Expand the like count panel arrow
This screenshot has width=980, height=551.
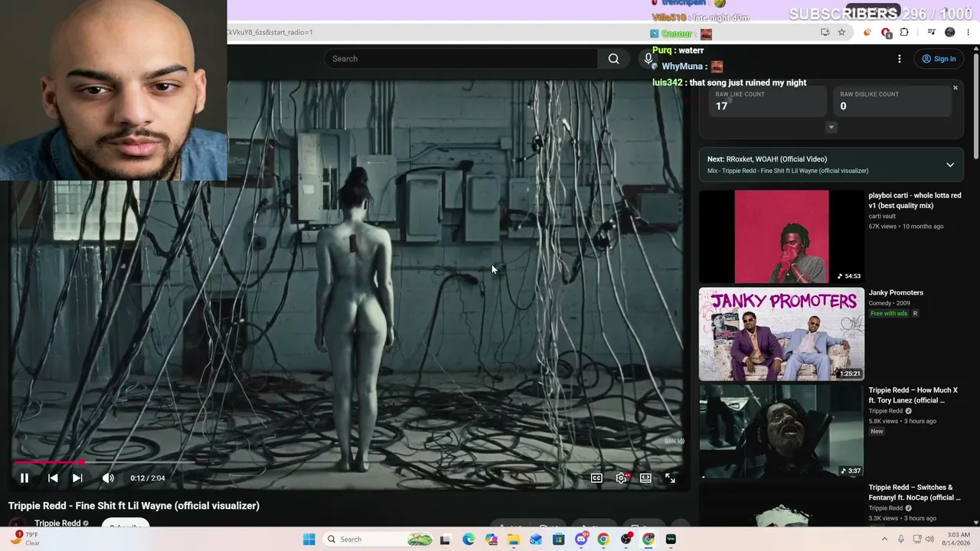pyautogui.click(x=831, y=127)
